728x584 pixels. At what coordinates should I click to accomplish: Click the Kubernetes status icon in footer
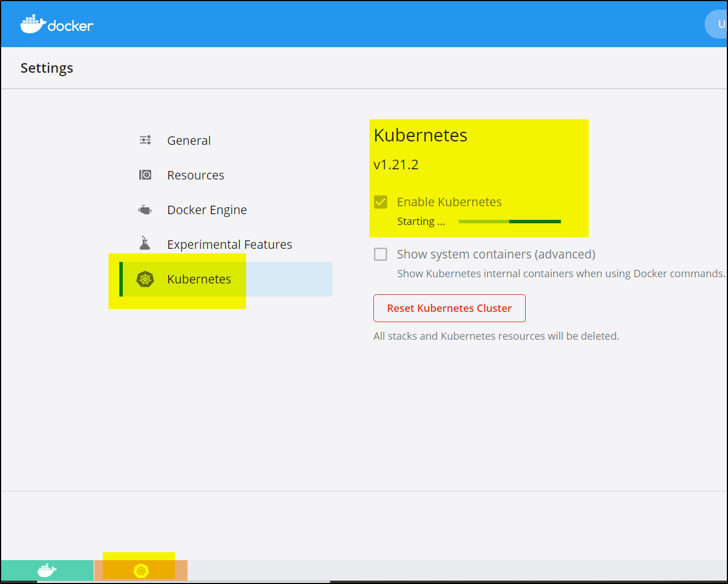(x=141, y=570)
